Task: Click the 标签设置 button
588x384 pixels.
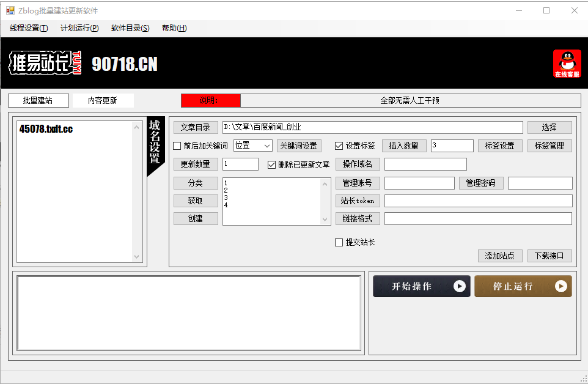Action: click(x=500, y=146)
